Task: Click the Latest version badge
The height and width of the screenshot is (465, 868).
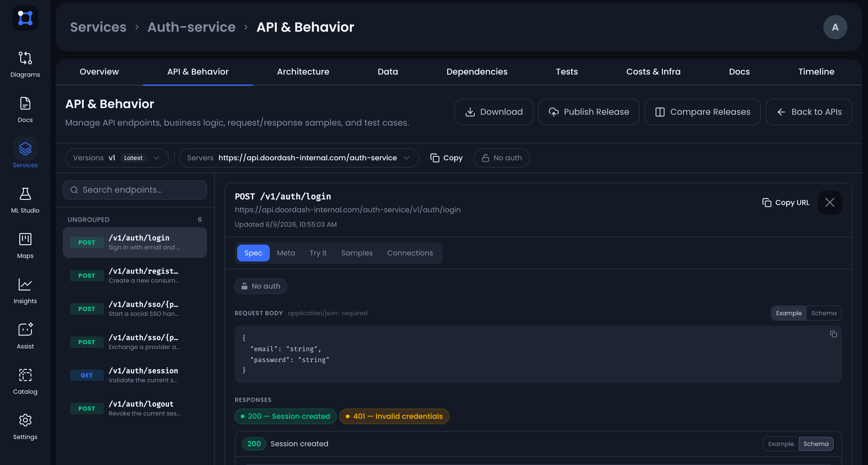Action: pos(133,158)
